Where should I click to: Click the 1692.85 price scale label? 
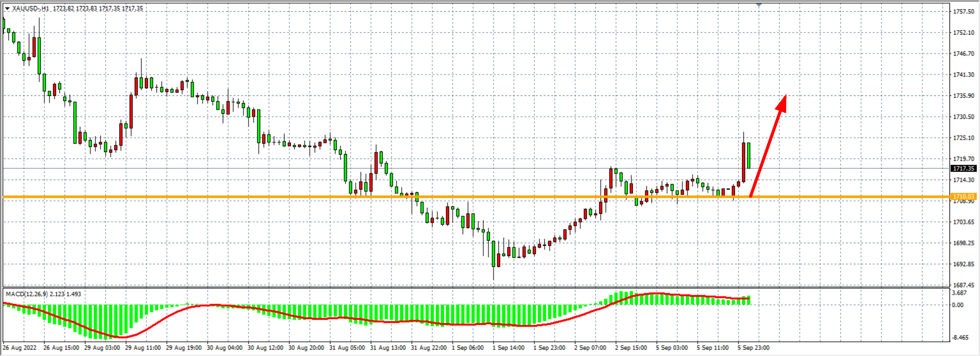[963, 264]
